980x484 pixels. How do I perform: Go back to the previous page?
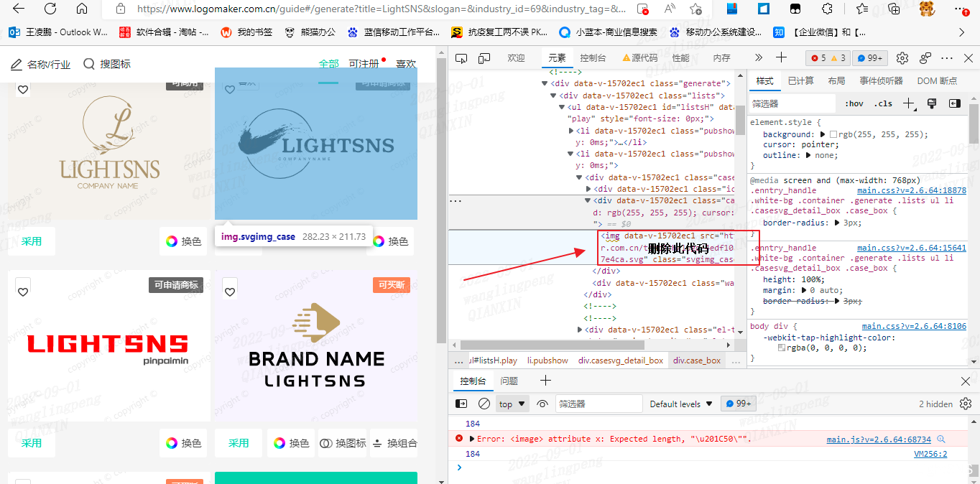19,9
